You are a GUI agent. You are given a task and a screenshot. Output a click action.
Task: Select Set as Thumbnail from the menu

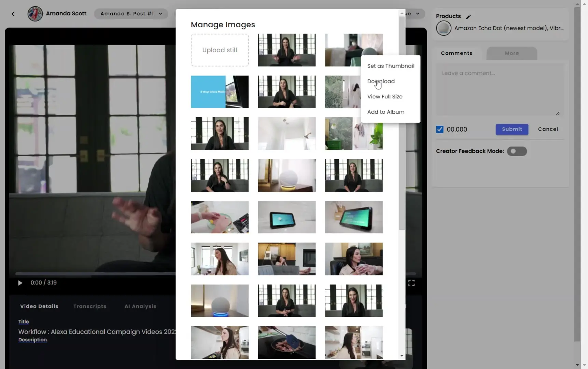coord(391,66)
